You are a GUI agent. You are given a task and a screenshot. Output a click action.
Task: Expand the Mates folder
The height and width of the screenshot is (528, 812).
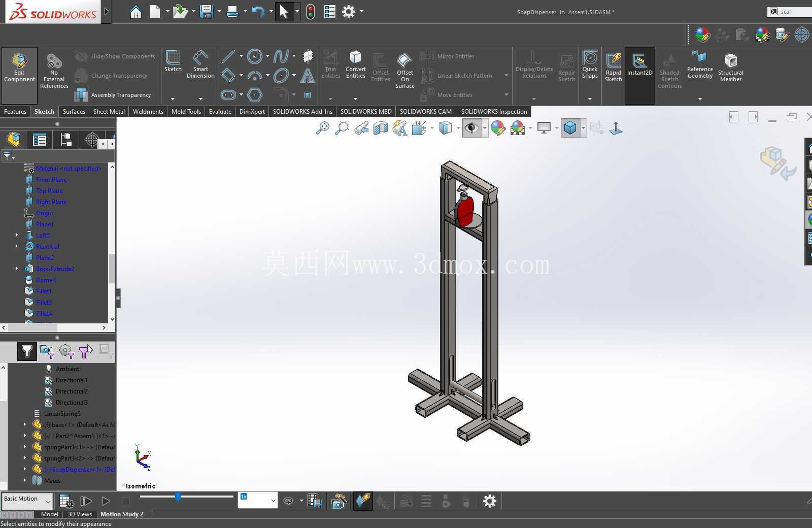click(25, 480)
